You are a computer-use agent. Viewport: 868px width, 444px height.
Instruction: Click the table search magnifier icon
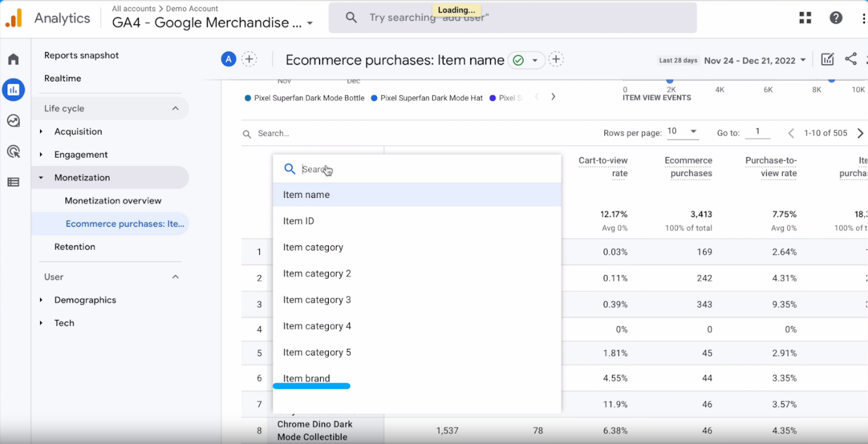(x=247, y=133)
